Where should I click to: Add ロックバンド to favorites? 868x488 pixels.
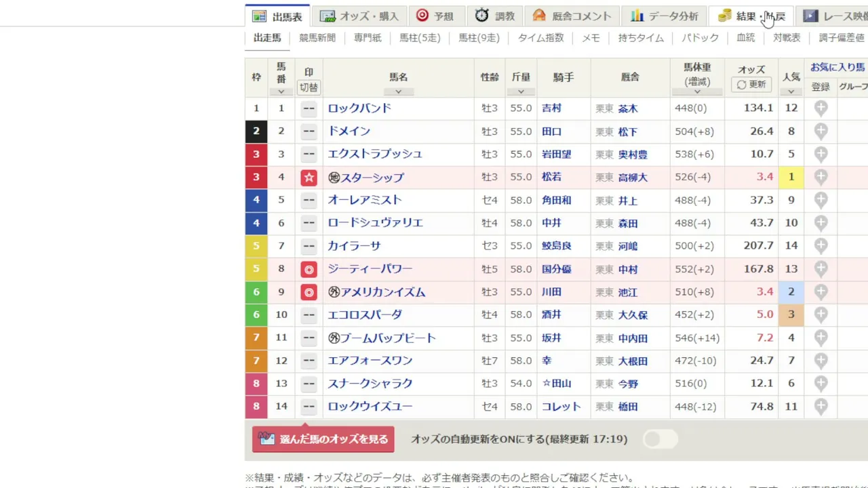click(821, 108)
